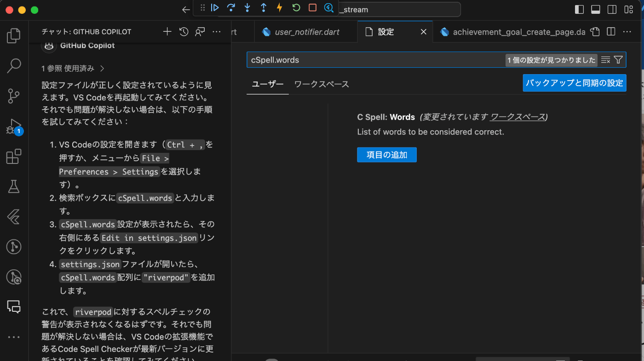Restart the debug session with the green arrow
644x361 pixels.
(x=296, y=8)
